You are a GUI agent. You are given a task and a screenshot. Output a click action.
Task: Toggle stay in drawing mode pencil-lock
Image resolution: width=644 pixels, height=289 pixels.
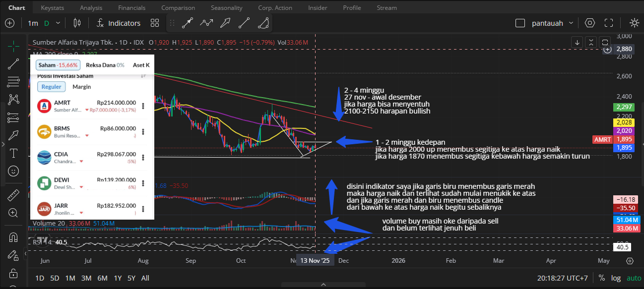coord(13,255)
